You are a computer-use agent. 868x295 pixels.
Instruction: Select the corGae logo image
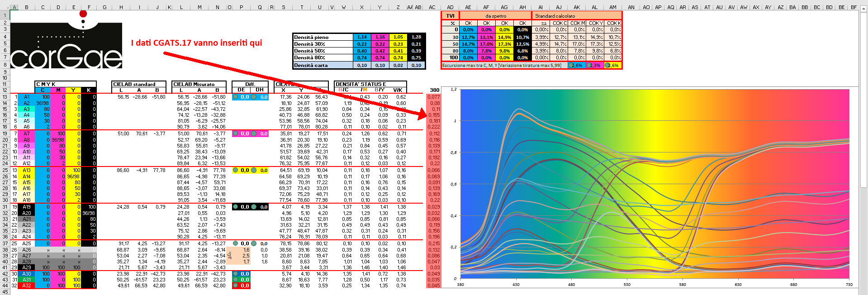(66, 40)
